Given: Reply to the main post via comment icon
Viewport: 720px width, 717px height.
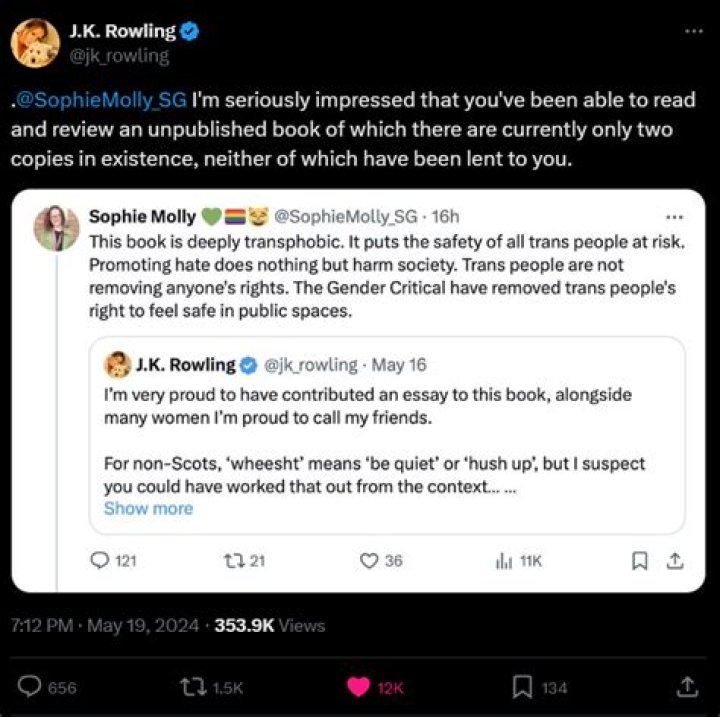Looking at the screenshot, I should click(x=32, y=687).
